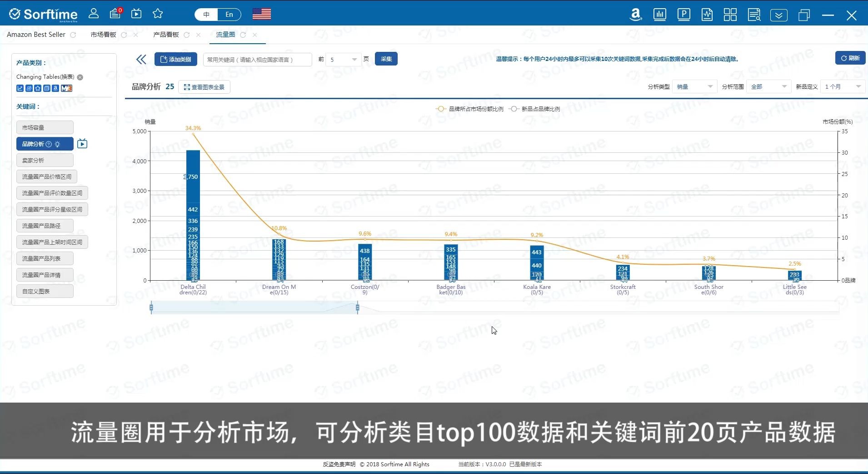The width and height of the screenshot is (868, 474).
Task: Select 自定义图表 in sidebar
Action: pyautogui.click(x=45, y=291)
